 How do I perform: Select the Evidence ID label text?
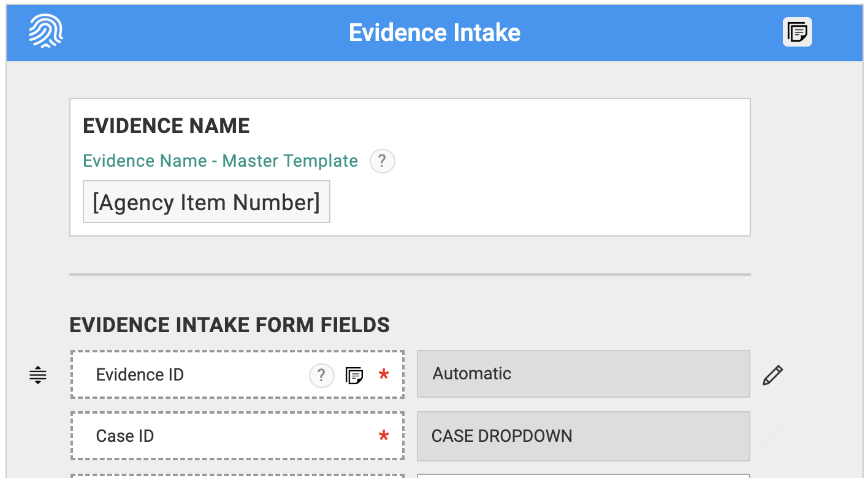[x=140, y=375]
